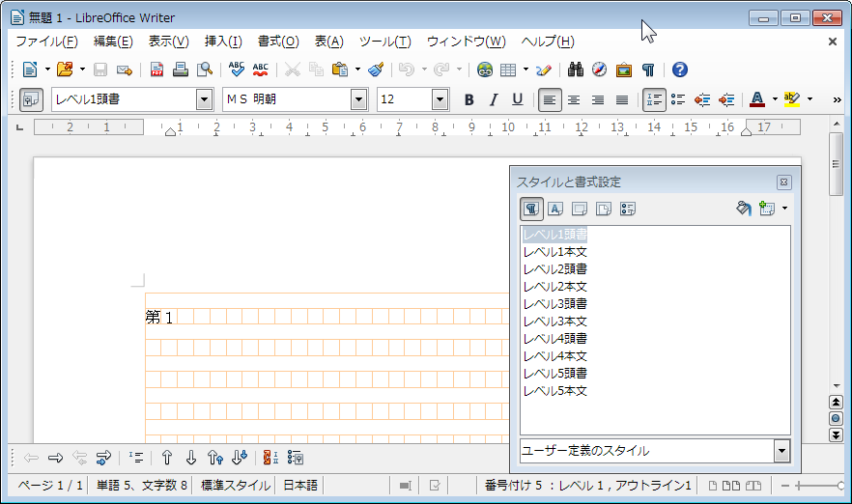Select レベル2頭書 style in list
The image size is (852, 504).
[x=554, y=269]
